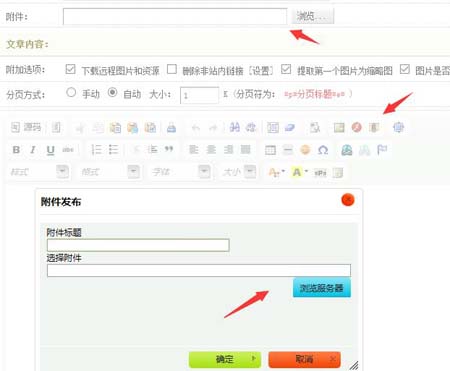Click the Unlink icon
Image resolution: width=450 pixels, height=371 pixels.
(x=364, y=150)
